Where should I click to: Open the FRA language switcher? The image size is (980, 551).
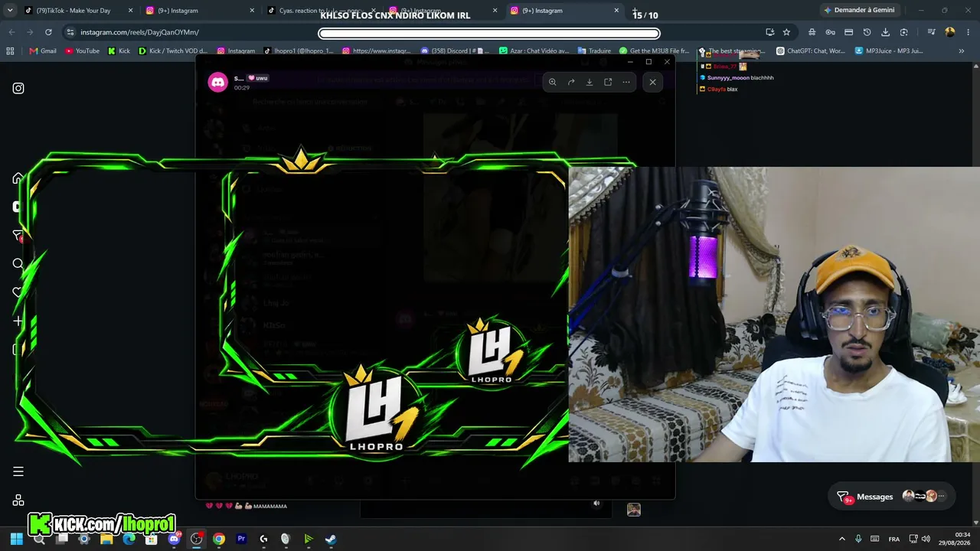894,539
